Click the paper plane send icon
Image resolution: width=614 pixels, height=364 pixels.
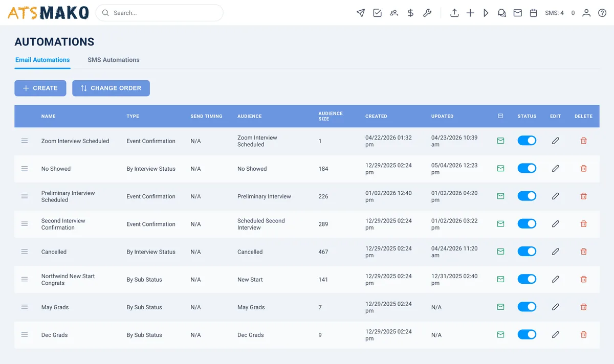(x=361, y=13)
